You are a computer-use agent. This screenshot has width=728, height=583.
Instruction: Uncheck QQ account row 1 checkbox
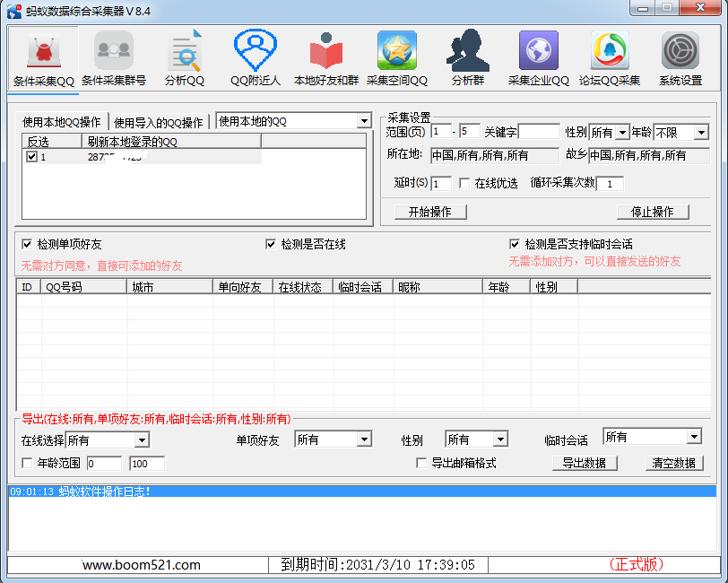pyautogui.click(x=31, y=157)
